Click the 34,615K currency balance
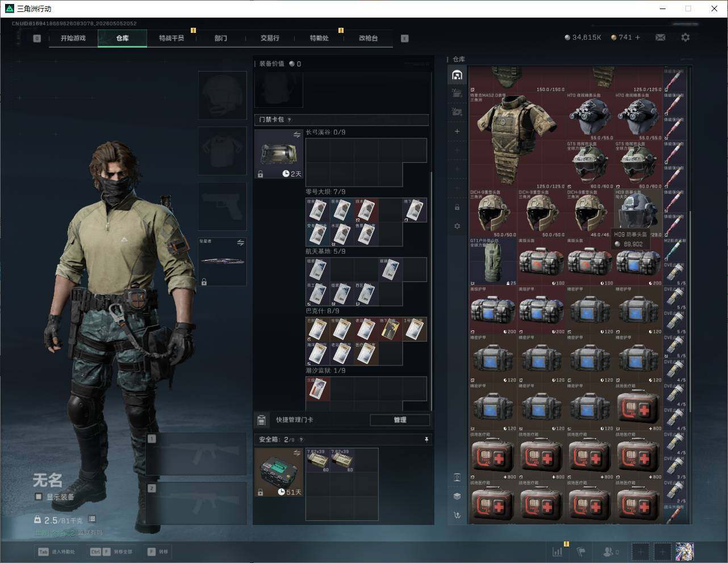 click(x=583, y=37)
